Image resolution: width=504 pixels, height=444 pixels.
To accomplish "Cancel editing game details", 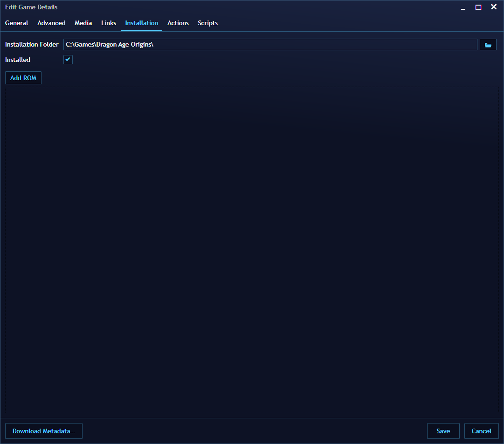I will click(481, 430).
